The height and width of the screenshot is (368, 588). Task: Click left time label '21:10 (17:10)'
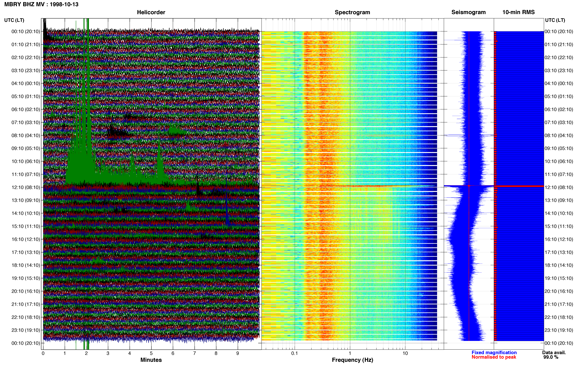[x=26, y=304]
